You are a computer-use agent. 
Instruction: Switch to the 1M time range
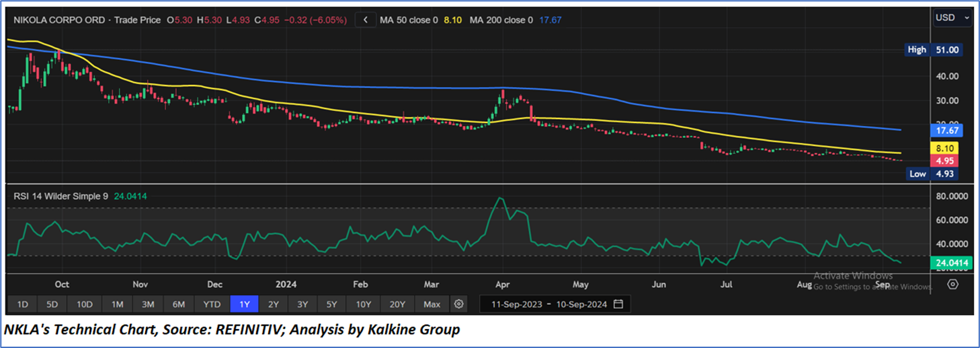click(x=117, y=304)
